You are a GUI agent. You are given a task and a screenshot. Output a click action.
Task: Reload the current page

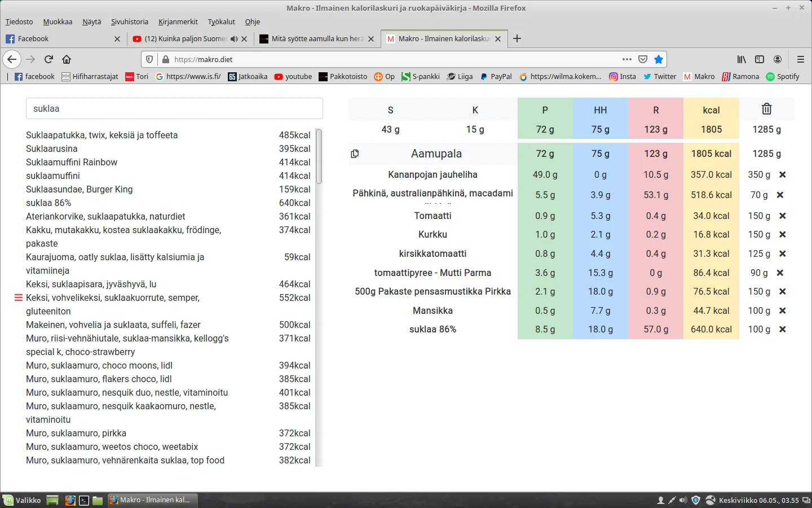coord(48,59)
